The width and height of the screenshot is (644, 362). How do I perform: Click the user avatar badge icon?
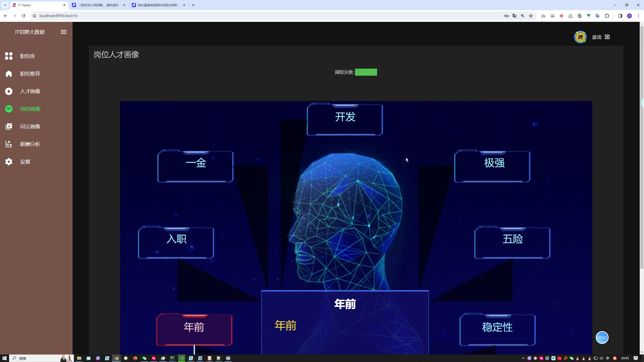point(580,37)
